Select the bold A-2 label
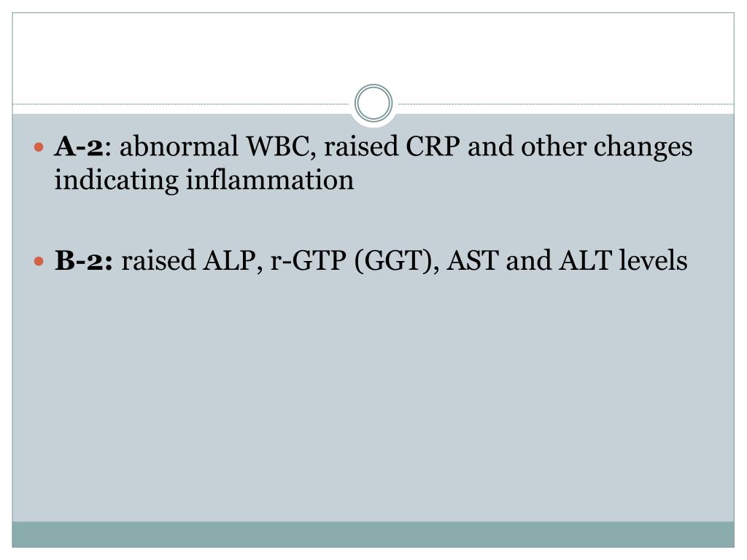The width and height of the screenshot is (747, 560). (79, 146)
